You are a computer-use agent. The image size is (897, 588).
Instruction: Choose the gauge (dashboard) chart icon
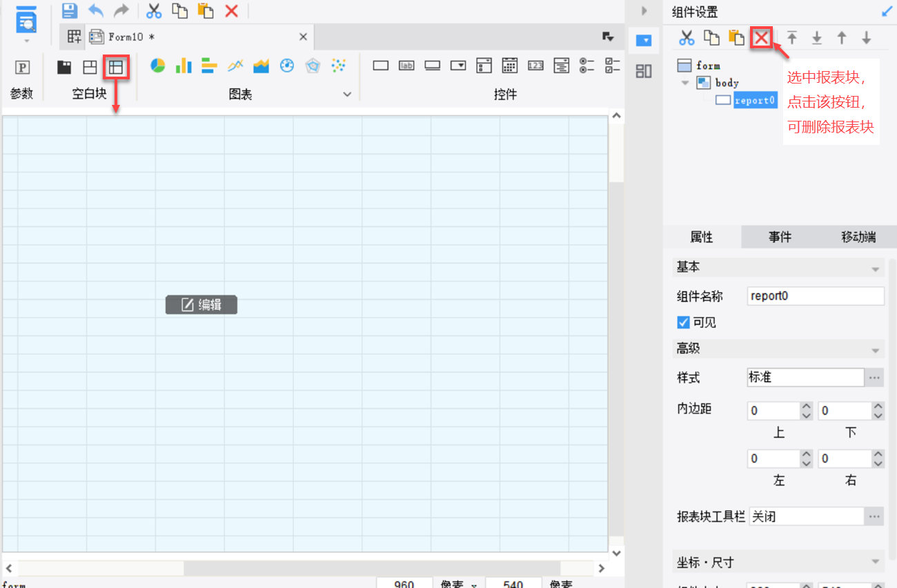click(287, 66)
